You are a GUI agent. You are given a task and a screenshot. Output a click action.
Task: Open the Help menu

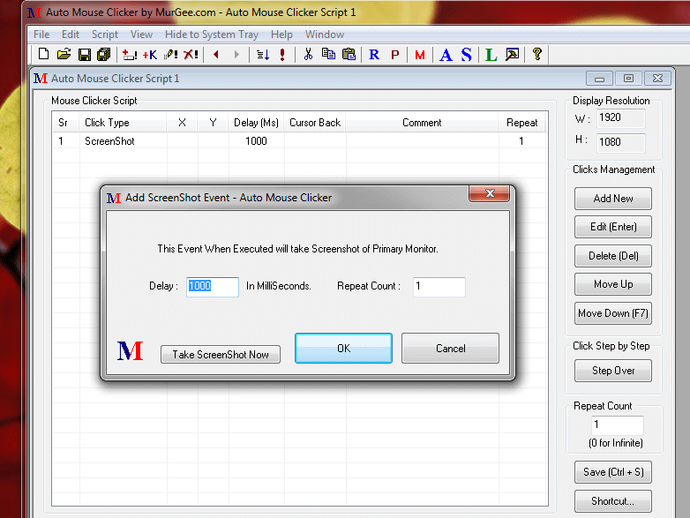[282, 34]
